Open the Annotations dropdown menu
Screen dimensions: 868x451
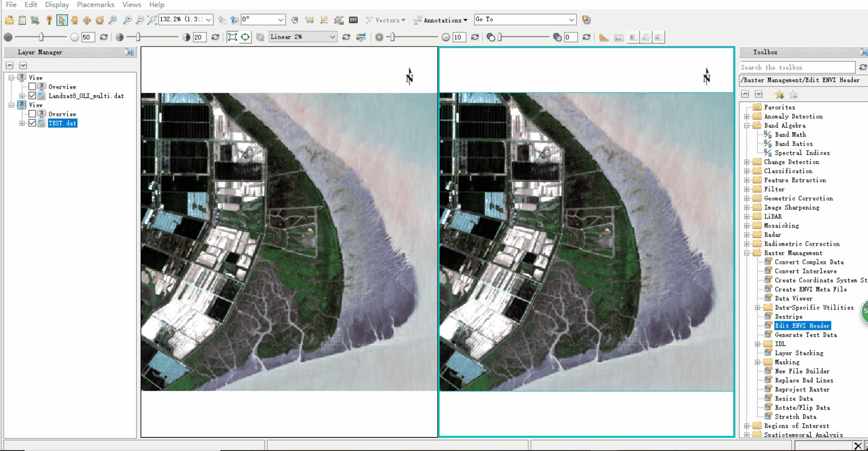pos(440,20)
